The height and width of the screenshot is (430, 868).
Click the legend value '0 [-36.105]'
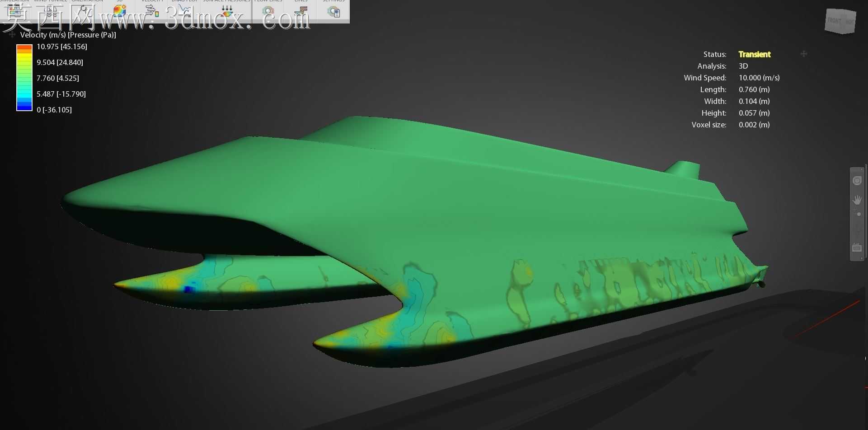point(54,110)
